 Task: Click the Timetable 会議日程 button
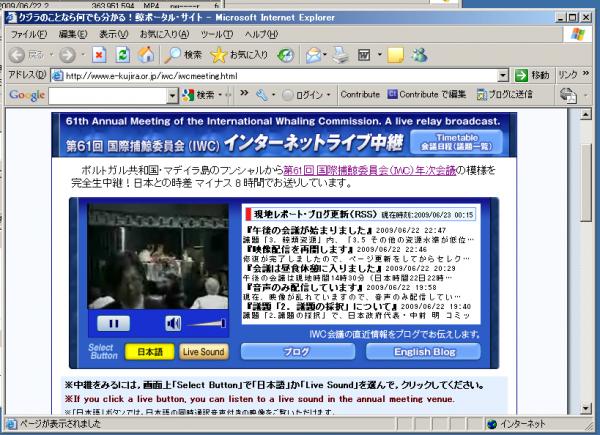click(456, 142)
